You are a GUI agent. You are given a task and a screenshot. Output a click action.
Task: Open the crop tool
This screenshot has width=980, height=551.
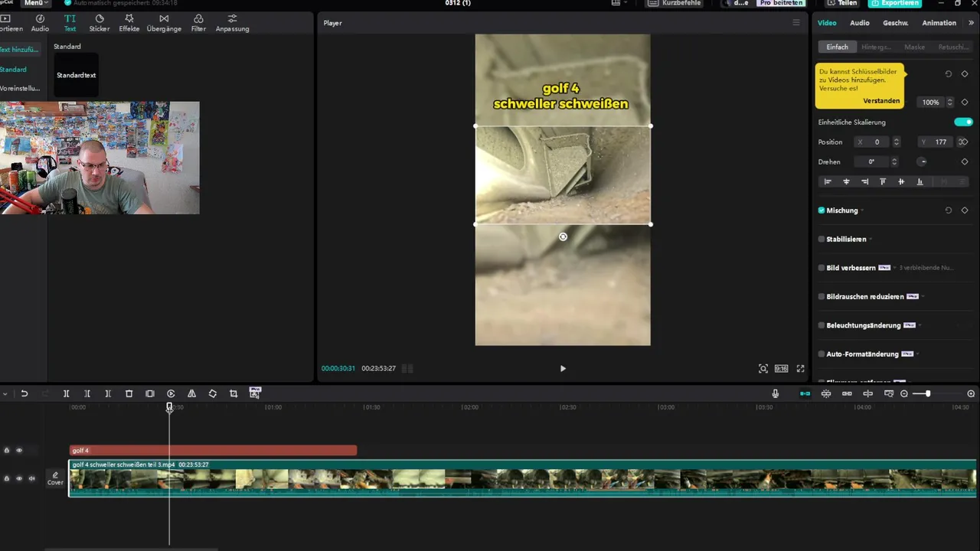[234, 393]
